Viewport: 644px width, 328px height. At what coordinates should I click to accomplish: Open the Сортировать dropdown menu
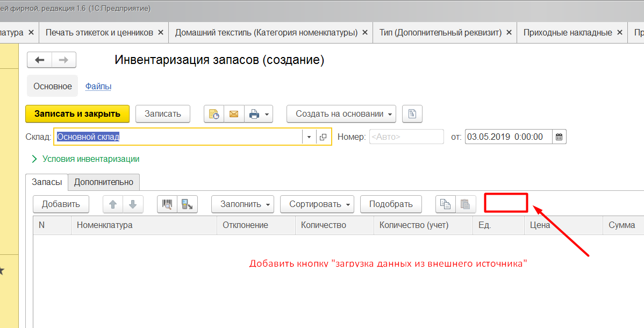coord(317,204)
